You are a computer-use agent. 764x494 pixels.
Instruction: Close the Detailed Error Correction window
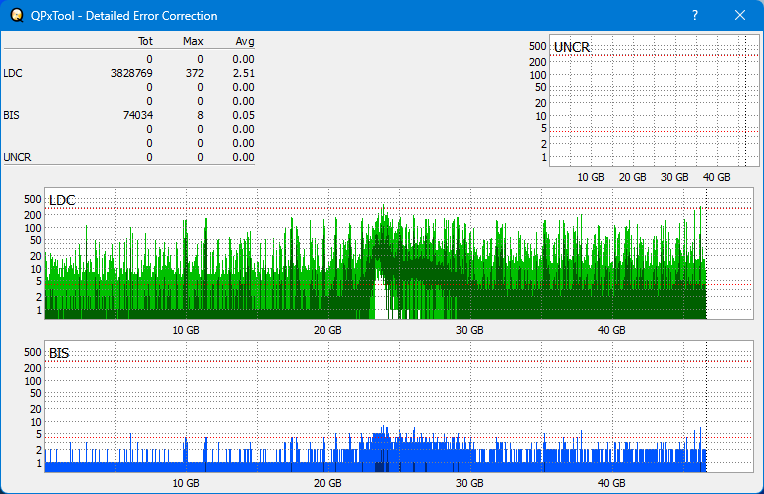[740, 15]
